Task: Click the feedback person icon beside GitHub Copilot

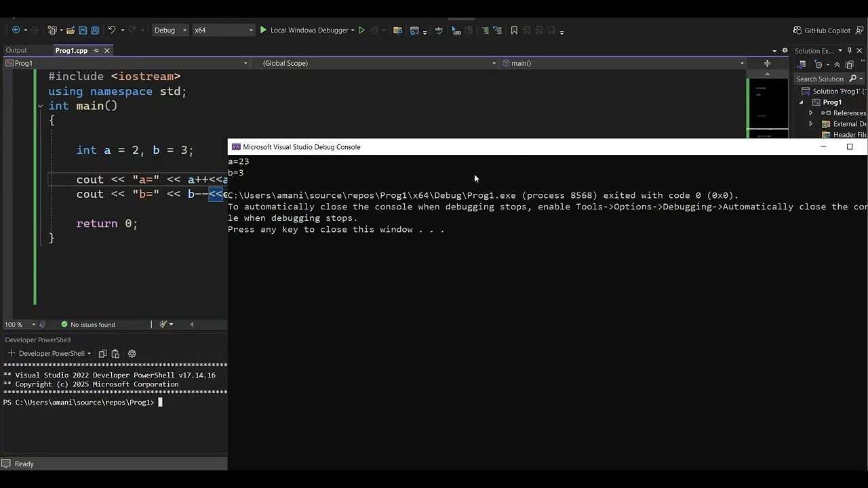Action: [x=861, y=30]
